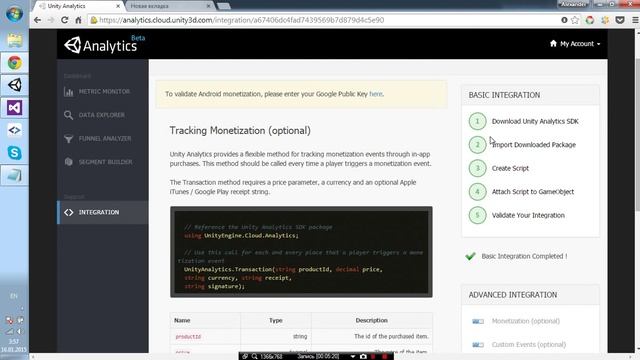Open Monetization (optional) advanced link

pos(526,321)
